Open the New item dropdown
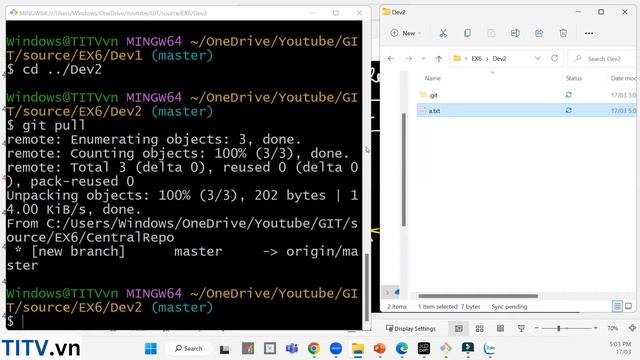The image size is (640, 360). (406, 33)
